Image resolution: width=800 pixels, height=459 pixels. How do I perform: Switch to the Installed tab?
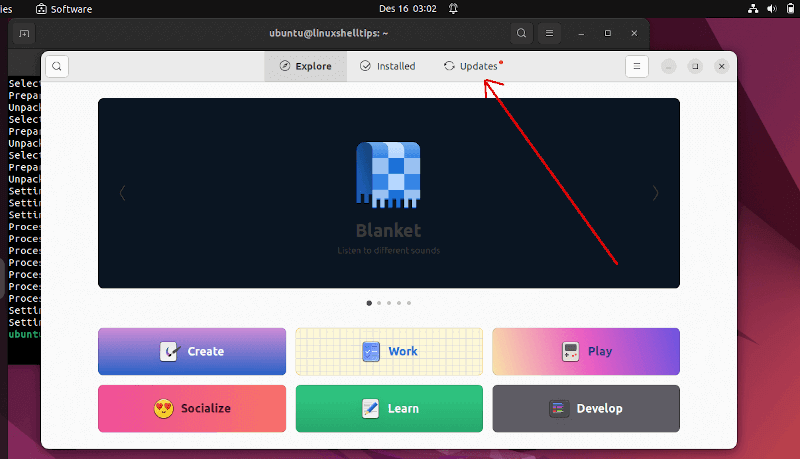(388, 66)
